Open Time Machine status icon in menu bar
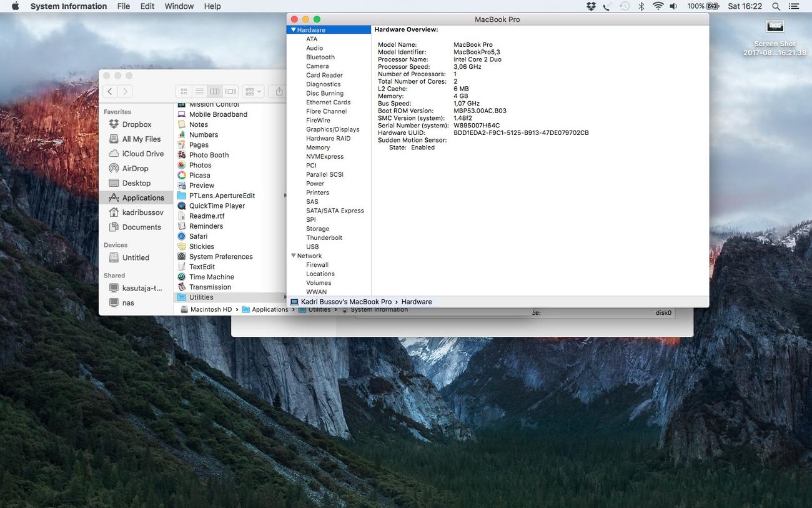Screen dimensions: 812x508 point(625,6)
